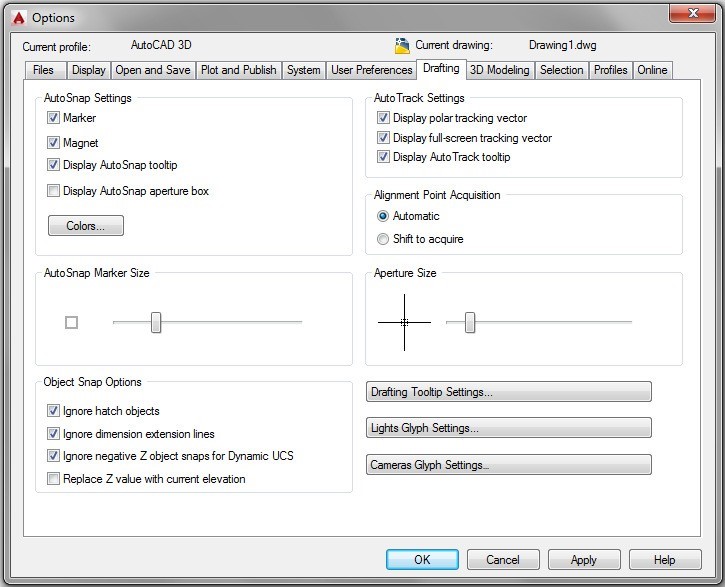Toggle Ignore dimension extension lines
The image size is (725, 587).
click(x=53, y=434)
